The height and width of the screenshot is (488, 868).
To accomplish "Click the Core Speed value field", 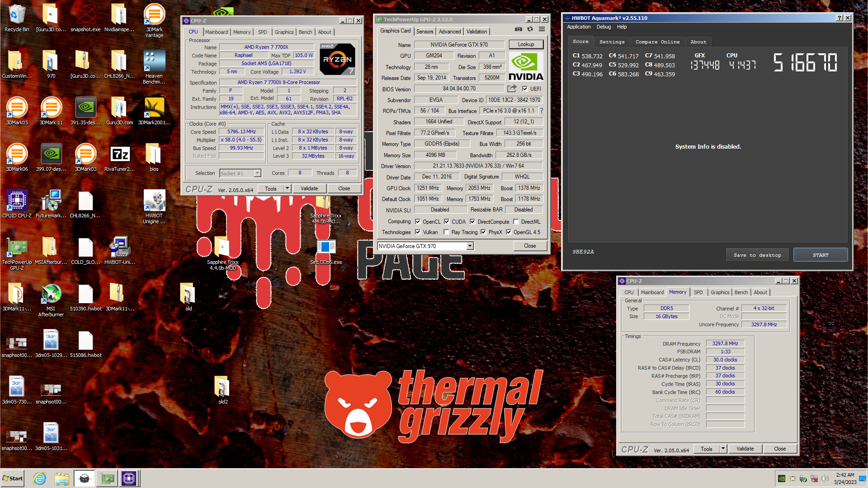I will pyautogui.click(x=241, y=131).
